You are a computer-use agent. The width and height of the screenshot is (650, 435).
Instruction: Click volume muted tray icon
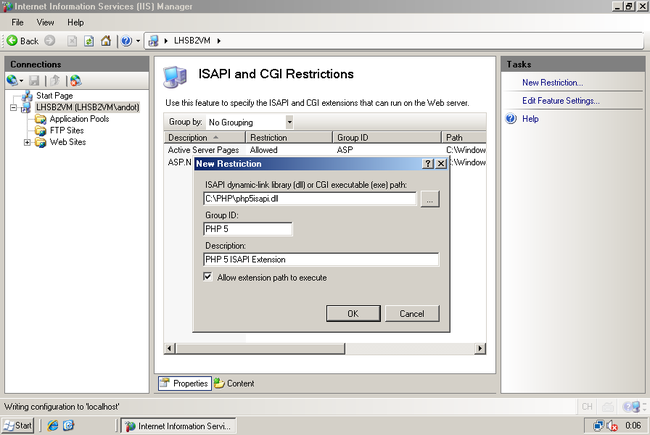(612, 426)
